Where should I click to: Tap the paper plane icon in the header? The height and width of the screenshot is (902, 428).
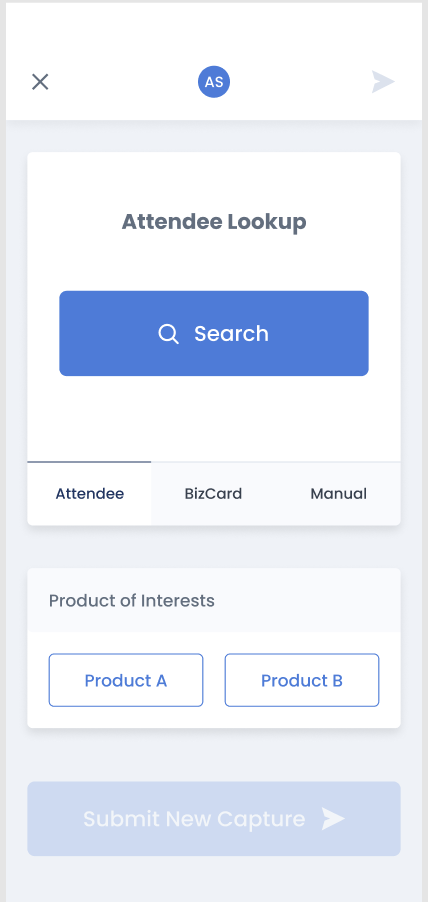click(383, 82)
